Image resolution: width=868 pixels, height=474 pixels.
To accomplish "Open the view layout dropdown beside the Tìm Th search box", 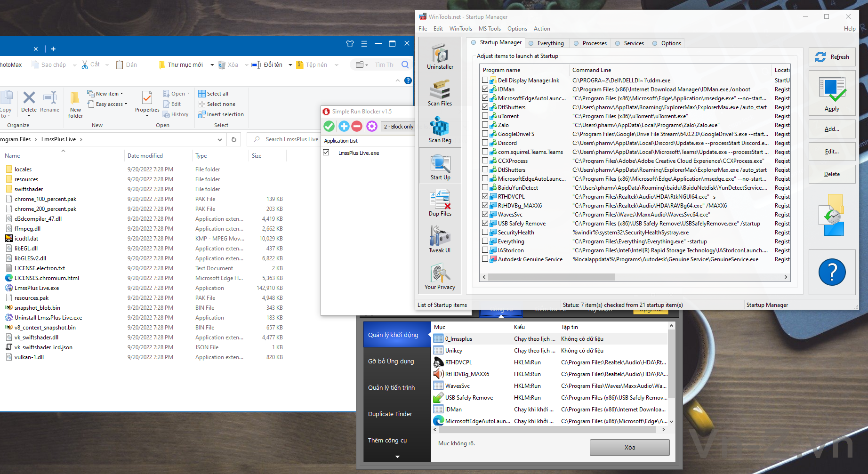I will tap(362, 64).
